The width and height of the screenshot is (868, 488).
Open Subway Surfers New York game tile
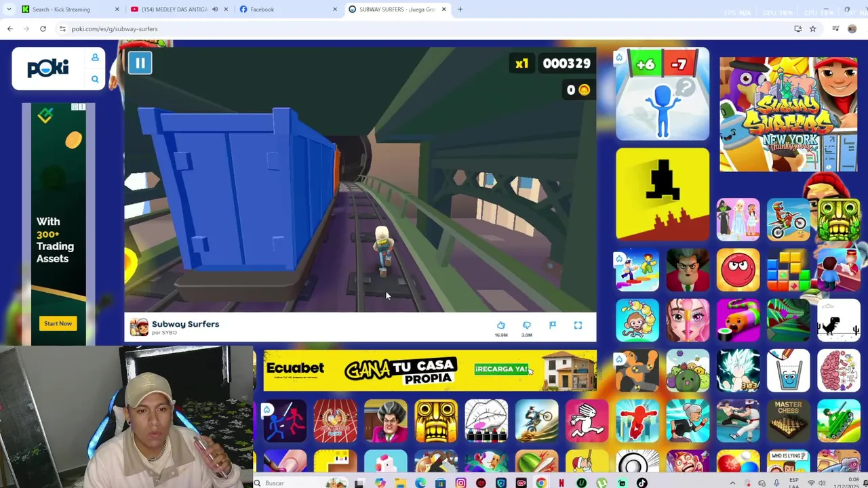[x=788, y=114]
